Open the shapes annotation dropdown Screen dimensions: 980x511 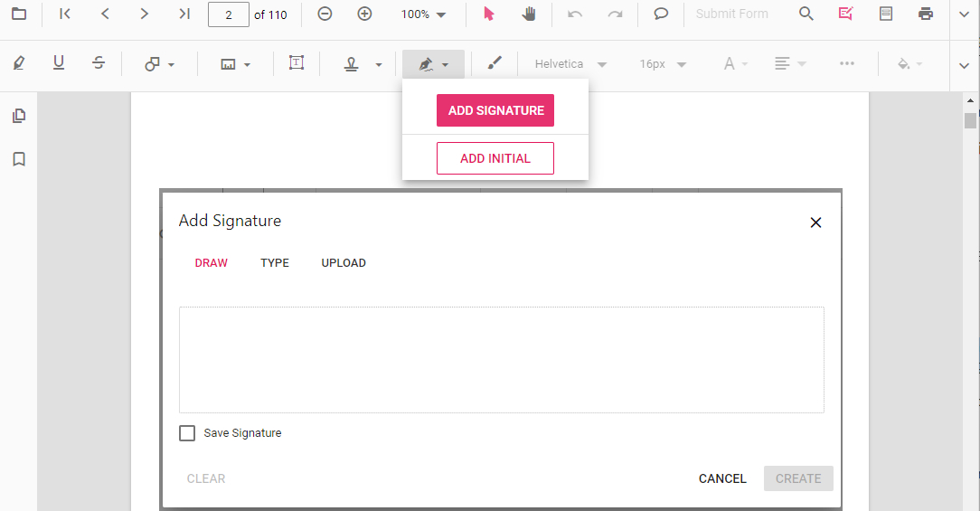[x=159, y=64]
